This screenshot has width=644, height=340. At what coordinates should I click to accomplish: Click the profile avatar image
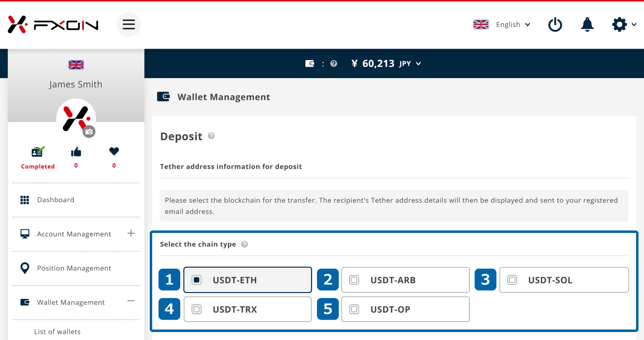[76, 118]
